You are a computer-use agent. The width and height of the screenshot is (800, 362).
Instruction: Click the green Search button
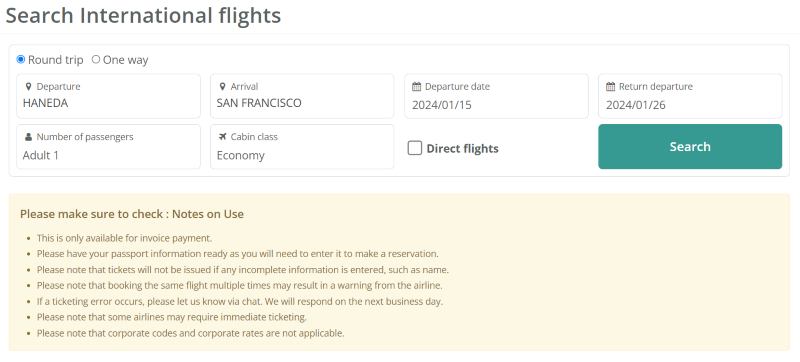click(x=690, y=146)
